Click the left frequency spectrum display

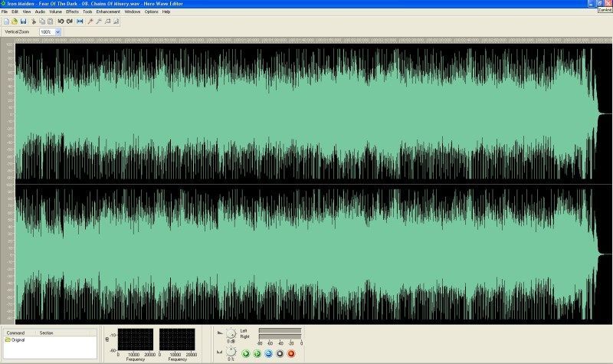(x=136, y=339)
